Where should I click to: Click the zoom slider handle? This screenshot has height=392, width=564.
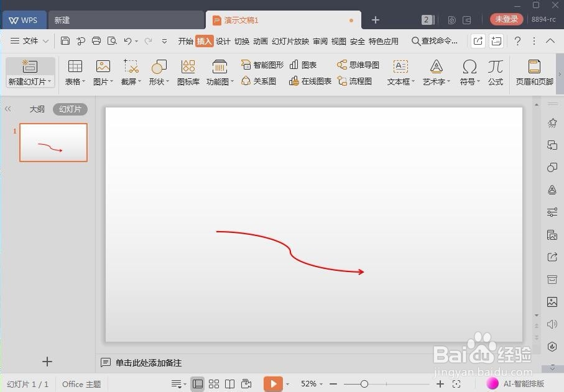coord(364,384)
